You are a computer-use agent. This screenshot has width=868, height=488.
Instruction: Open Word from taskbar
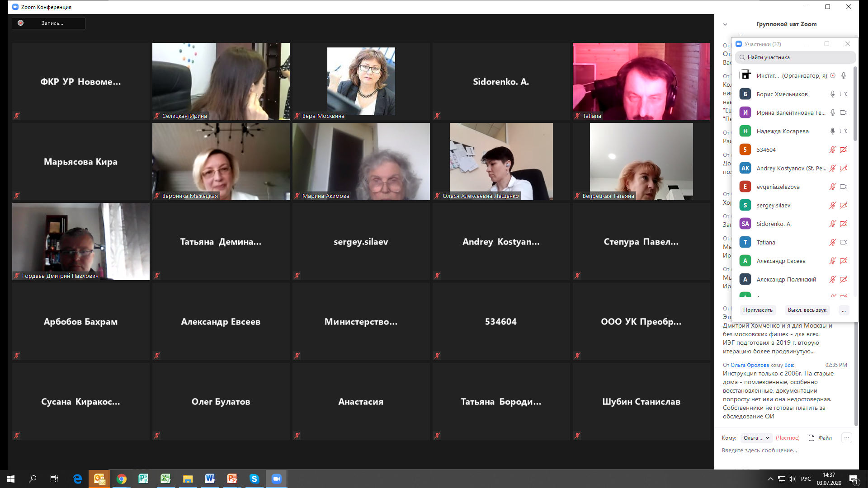pos(210,479)
